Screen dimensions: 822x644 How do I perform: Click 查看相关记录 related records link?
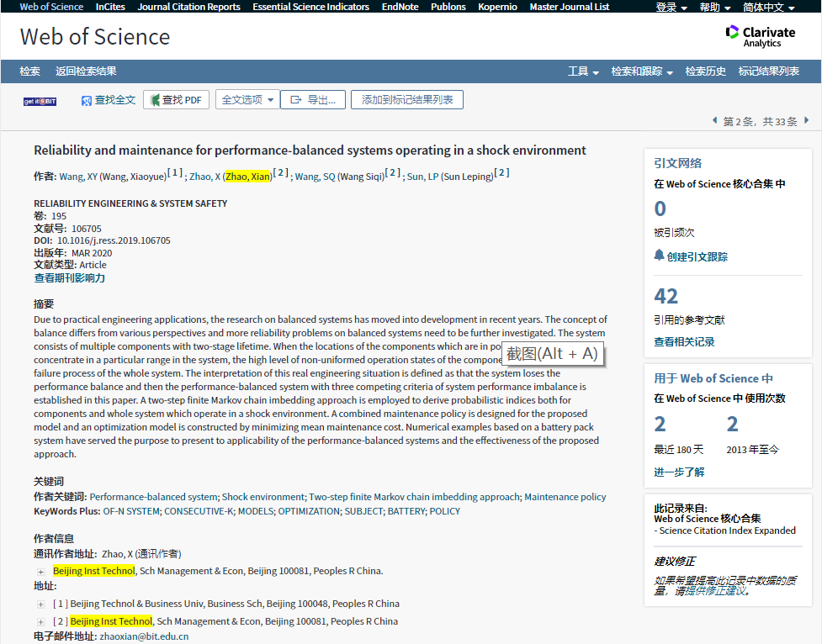pyautogui.click(x=684, y=341)
